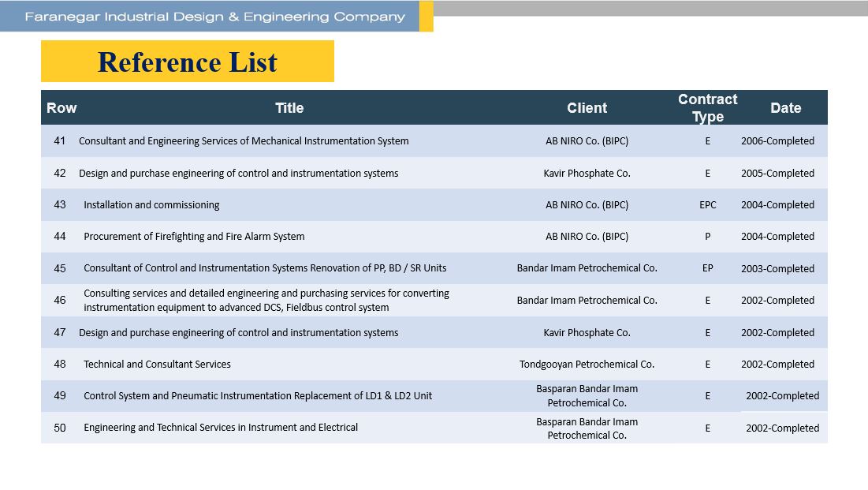This screenshot has height=490, width=868.
Task: Click the Basparan Bandar Imam client in row 50
Action: pyautogui.click(x=587, y=428)
